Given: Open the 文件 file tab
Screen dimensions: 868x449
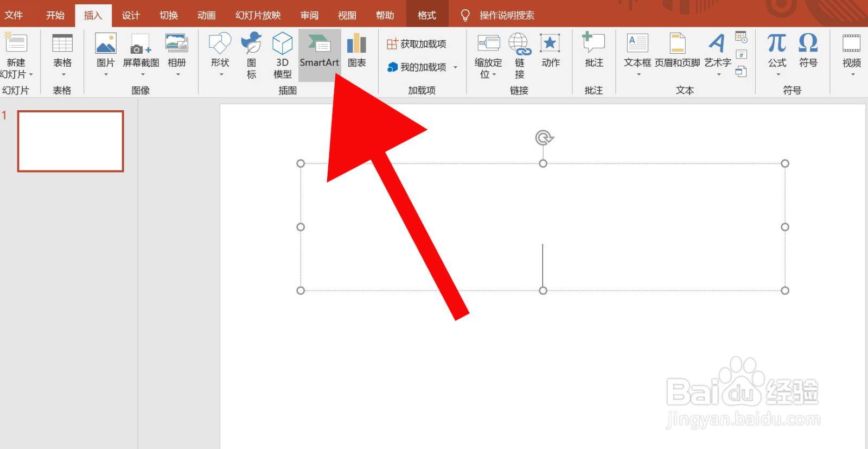Looking at the screenshot, I should [x=14, y=15].
